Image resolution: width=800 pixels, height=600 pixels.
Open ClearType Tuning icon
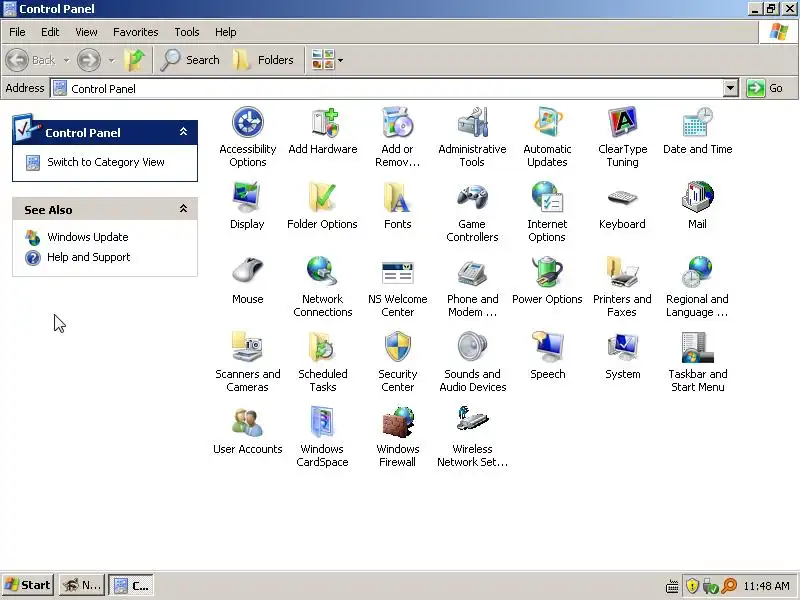click(x=622, y=123)
